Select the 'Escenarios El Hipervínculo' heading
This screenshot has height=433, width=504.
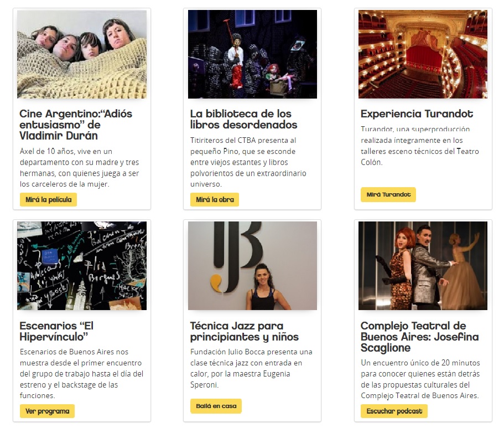pyautogui.click(x=56, y=331)
